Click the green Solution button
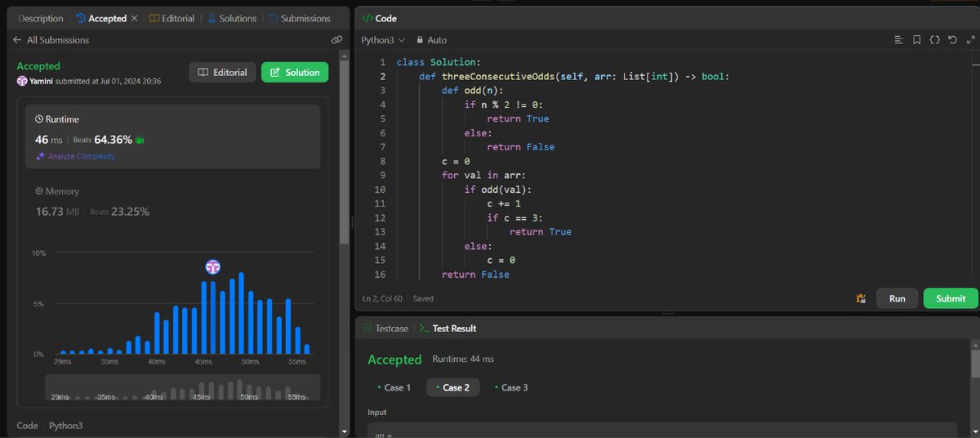Screen dimensions: 980x438 click(295, 72)
